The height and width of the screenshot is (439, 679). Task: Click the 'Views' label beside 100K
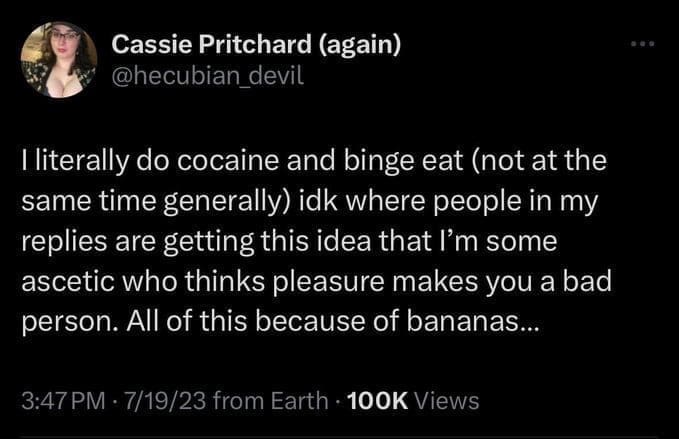[x=446, y=401]
